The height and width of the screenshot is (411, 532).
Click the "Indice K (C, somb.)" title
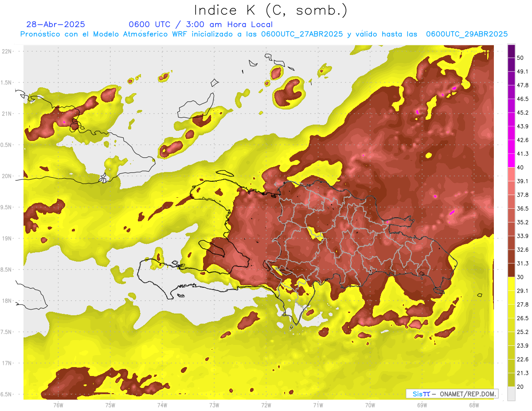coord(271,10)
